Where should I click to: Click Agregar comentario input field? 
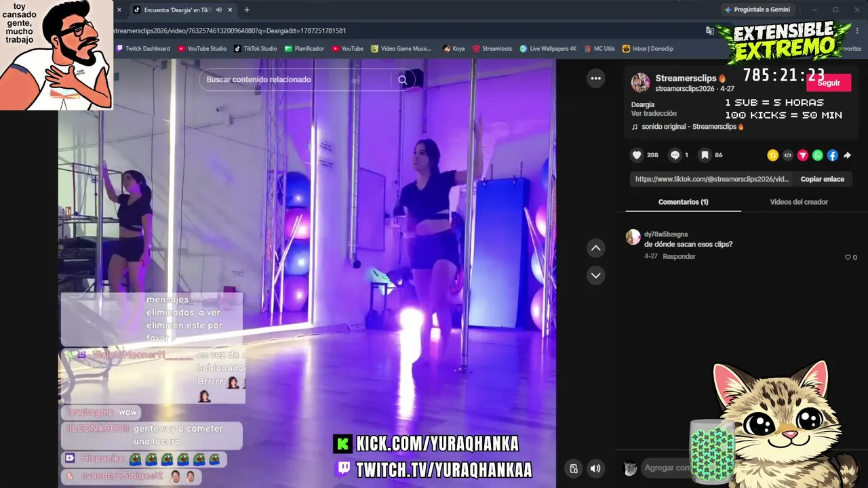click(667, 468)
